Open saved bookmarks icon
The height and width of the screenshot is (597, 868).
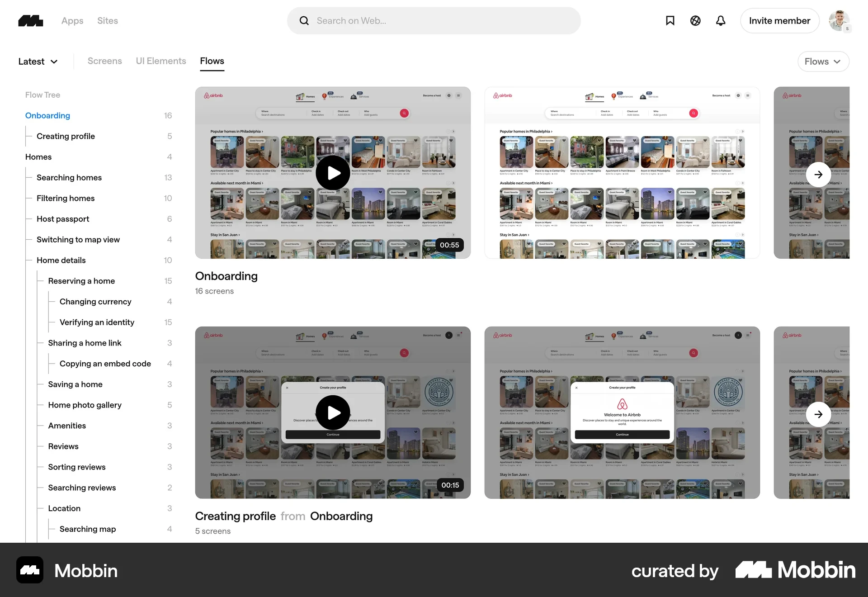click(670, 21)
